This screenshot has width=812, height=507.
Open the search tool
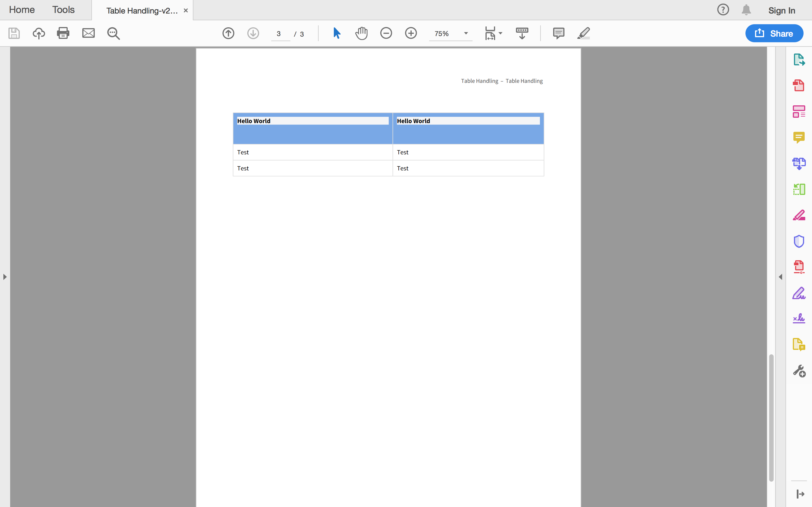(113, 33)
